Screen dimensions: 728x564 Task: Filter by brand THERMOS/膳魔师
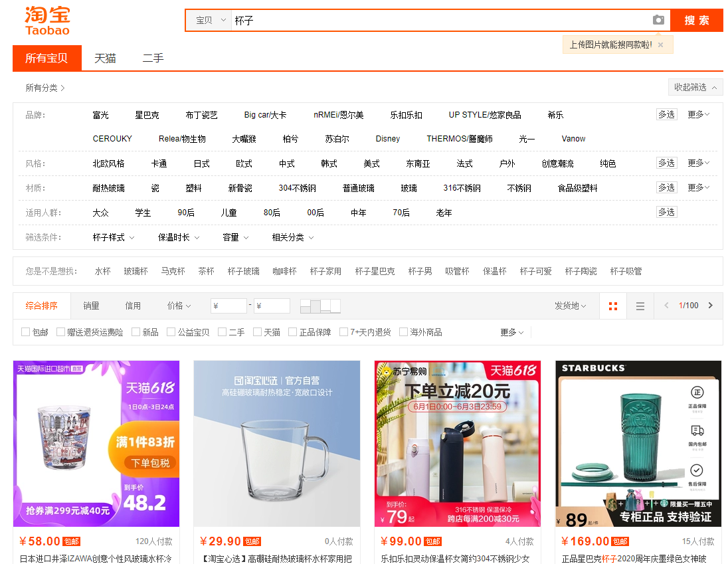459,139
